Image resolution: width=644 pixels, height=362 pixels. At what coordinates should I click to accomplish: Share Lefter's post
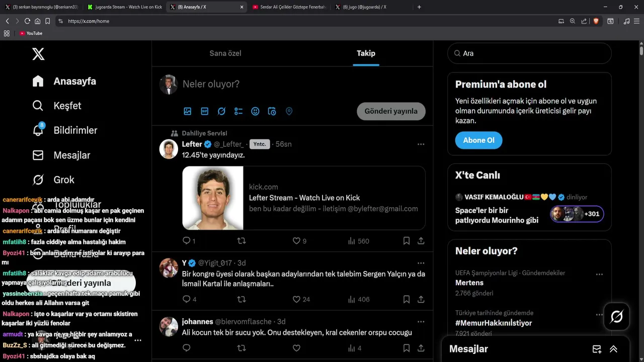pos(421,241)
